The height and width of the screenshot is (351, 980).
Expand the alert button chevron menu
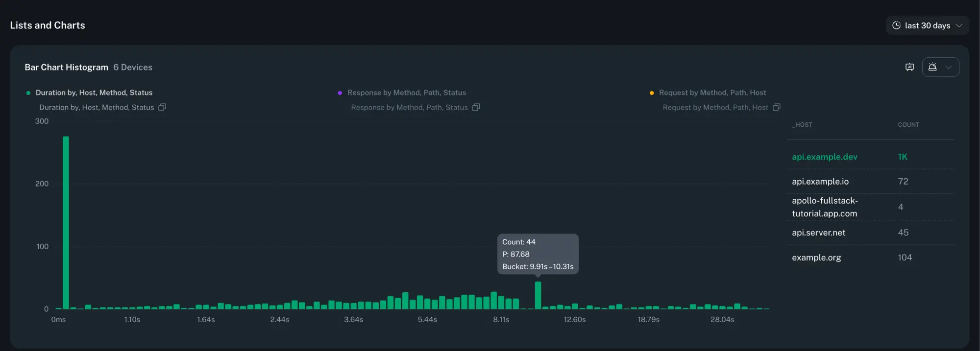pos(949,67)
